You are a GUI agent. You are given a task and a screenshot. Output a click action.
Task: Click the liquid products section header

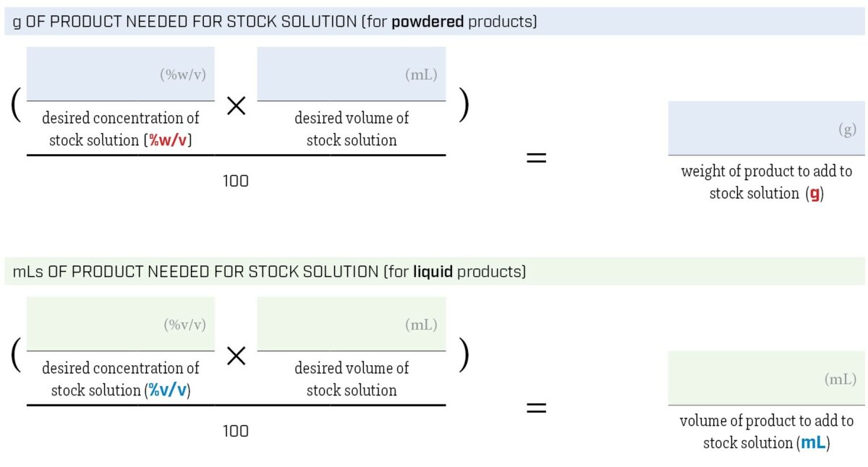434,272
